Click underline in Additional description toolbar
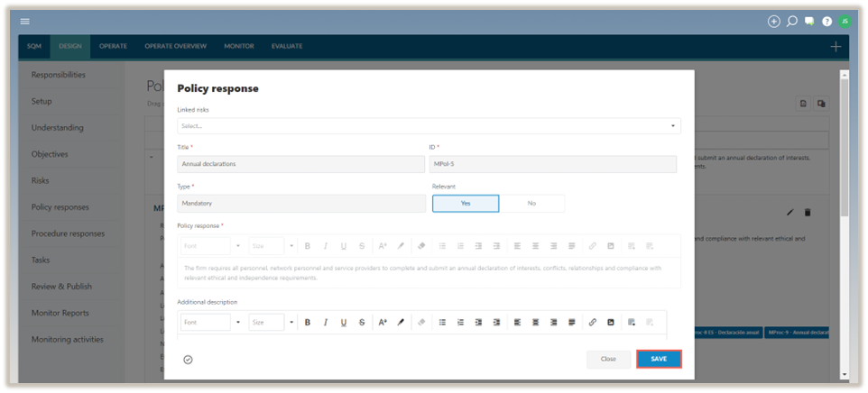Screen dimensions: 868x393 point(344,322)
